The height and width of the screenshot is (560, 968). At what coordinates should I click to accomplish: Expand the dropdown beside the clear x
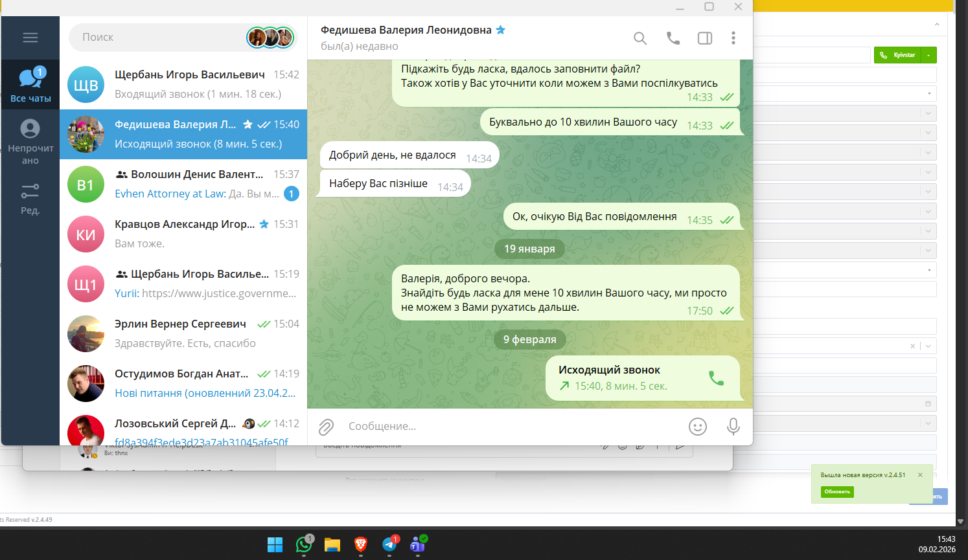928,346
